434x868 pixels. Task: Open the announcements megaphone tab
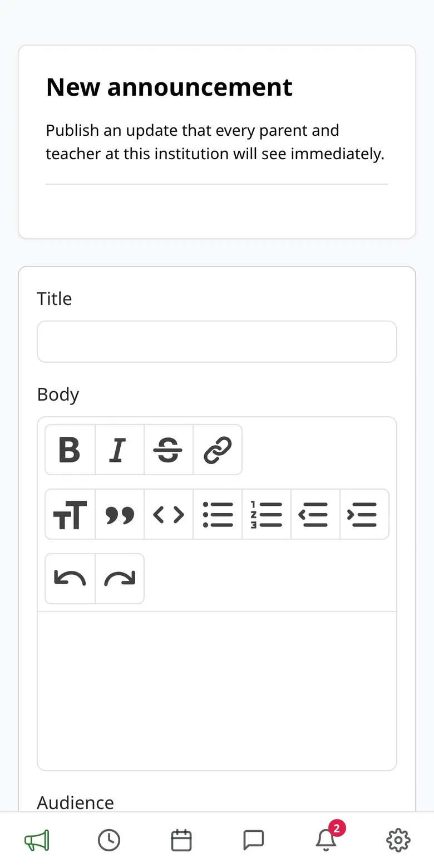click(x=37, y=840)
